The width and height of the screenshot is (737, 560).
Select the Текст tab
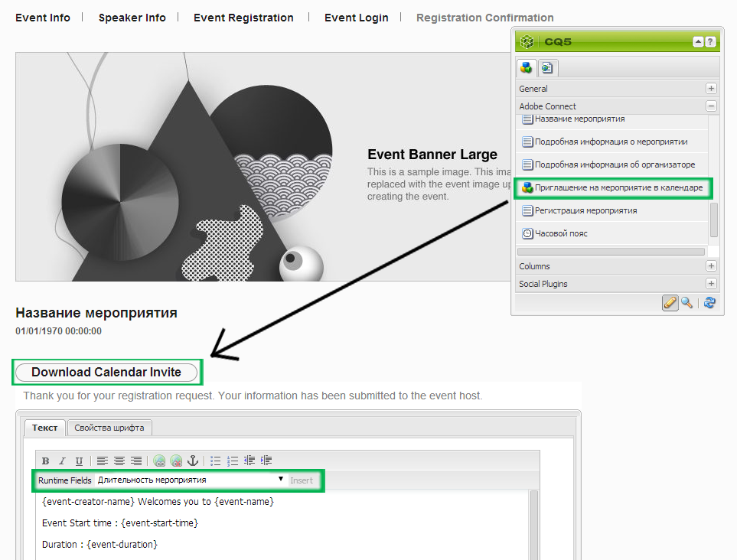click(44, 428)
